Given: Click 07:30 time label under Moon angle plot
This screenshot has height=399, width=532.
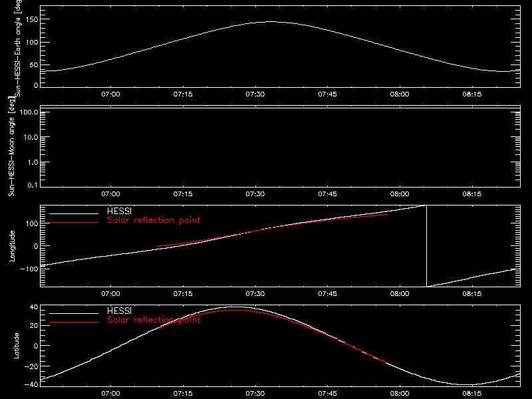Looking at the screenshot, I should pos(255,194).
